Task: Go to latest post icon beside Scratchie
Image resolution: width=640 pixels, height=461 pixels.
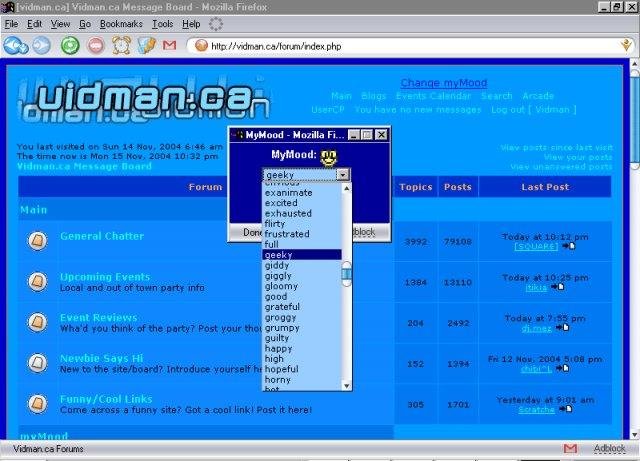Action: (x=565, y=409)
